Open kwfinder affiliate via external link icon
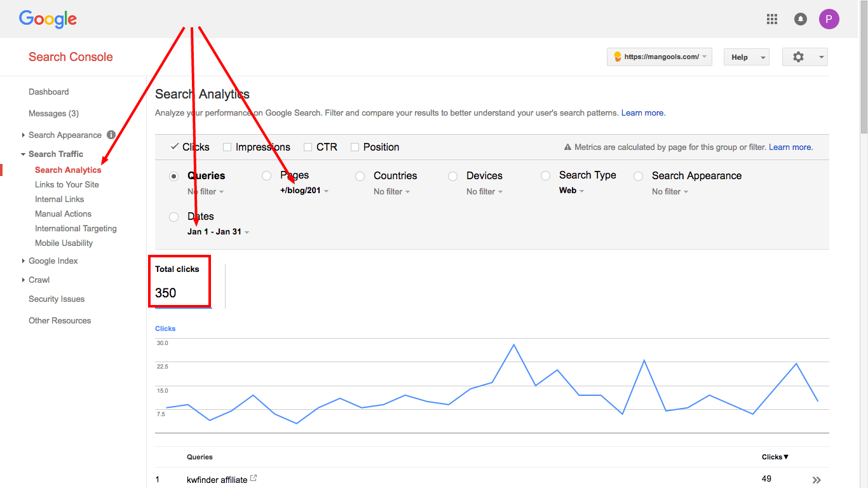Image resolution: width=868 pixels, height=488 pixels. point(253,478)
